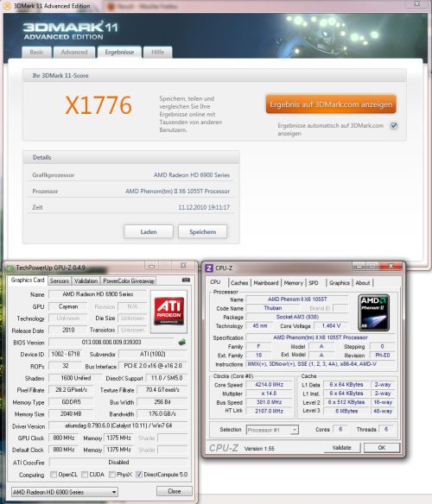Click the Memory Size 2048 MB field
432x504 pixels.
[x=71, y=414]
